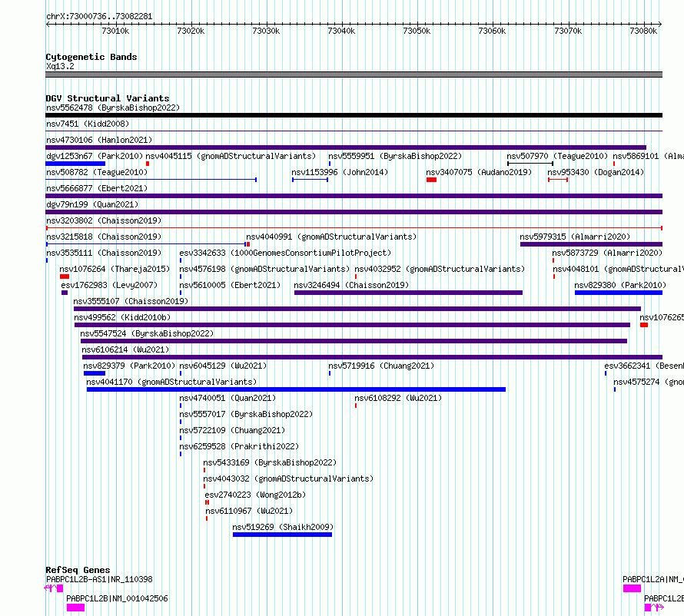Open nsv508782 (Teague2010) variant
This screenshot has width=684, height=616.
coord(97,172)
